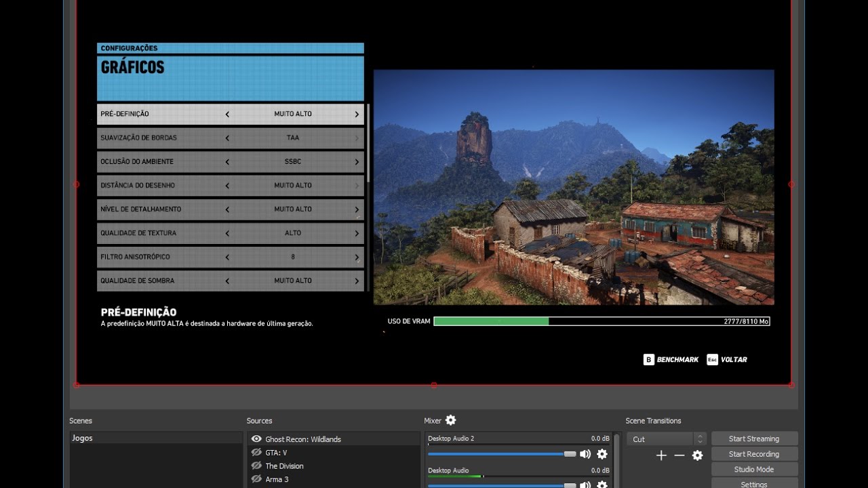The width and height of the screenshot is (868, 488).
Task: Click right arrow on Oclusão do Ambiente
Action: coord(357,161)
